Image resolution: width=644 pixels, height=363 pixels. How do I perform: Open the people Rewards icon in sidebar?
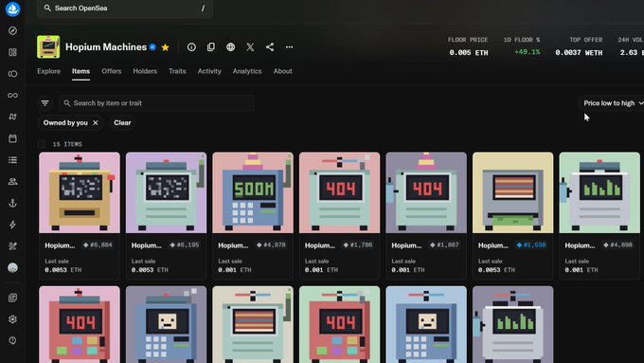(12, 181)
